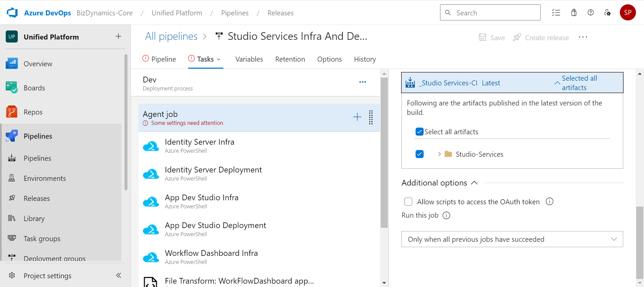Screen dimensions: 644x287
Task: Open user settings icon in header
Action: (x=607, y=13)
